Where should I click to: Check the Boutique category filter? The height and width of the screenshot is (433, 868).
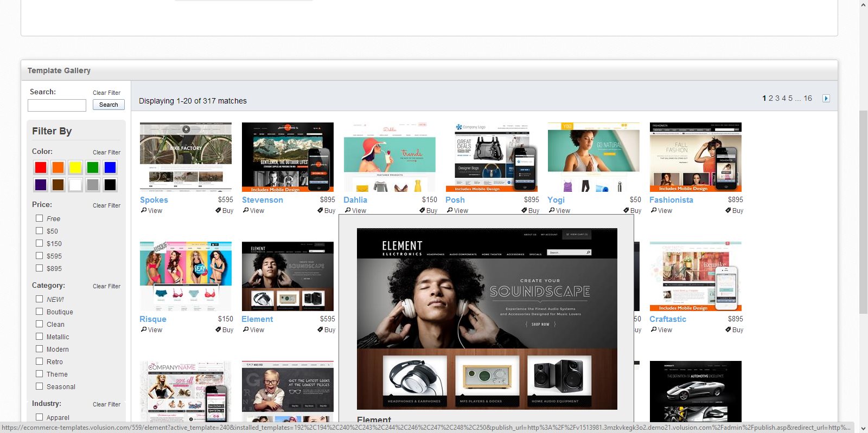pos(39,312)
